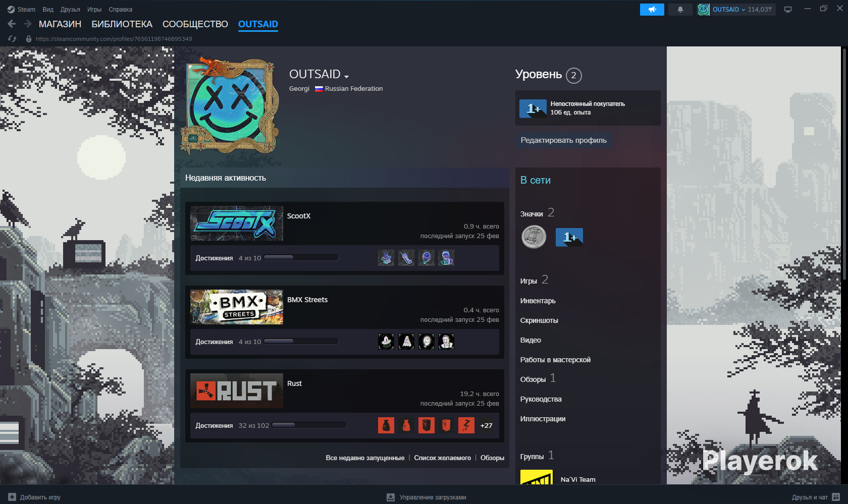Image resolution: width=848 pixels, height=504 pixels.
Task: Open the notifications bell
Action: tap(680, 10)
